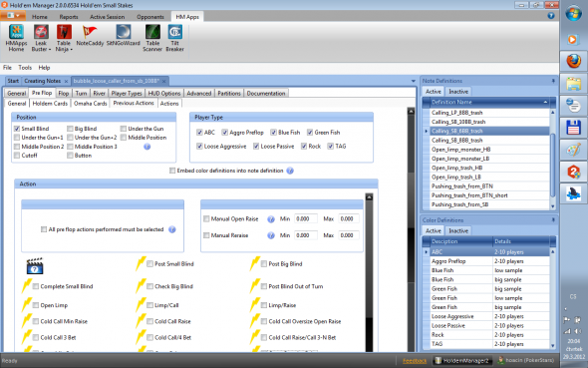The width and height of the screenshot is (588, 368).
Task: Click the lightning icon beside Limp/Raise
Action: pos(255,304)
